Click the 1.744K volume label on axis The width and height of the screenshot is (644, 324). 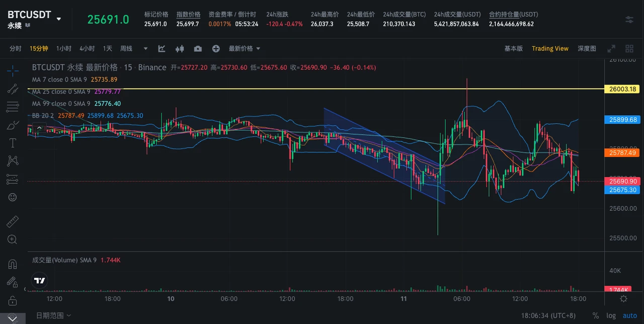coord(618,290)
